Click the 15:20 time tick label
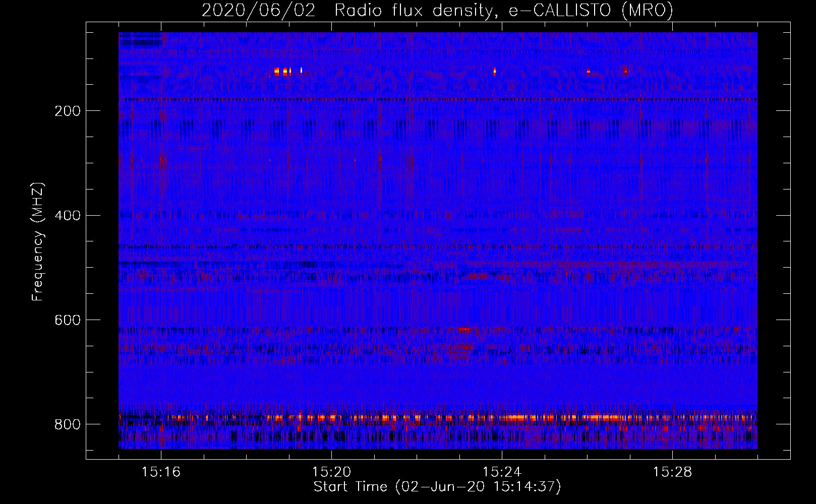This screenshot has width=816, height=504. click(331, 472)
